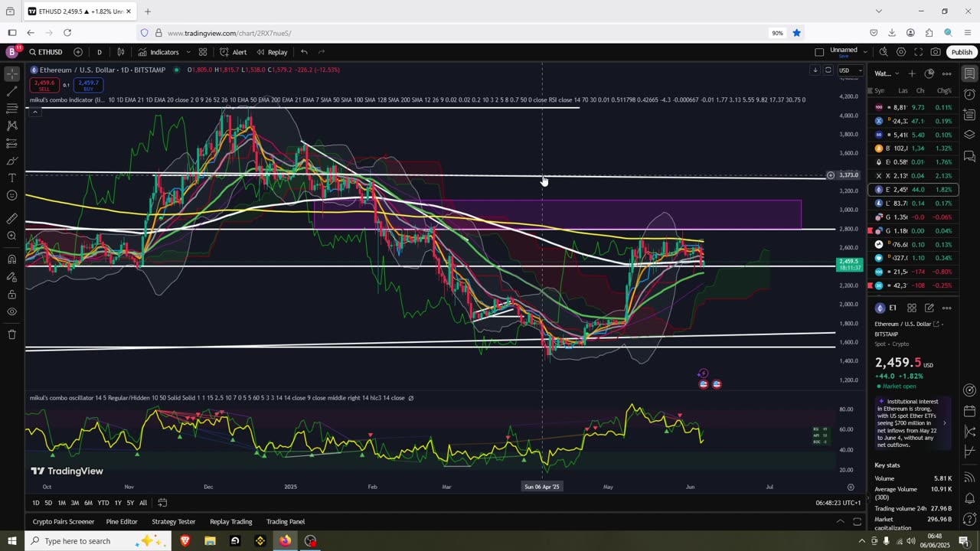
Task: Open watchlist more options ellipsis
Action: point(947,73)
